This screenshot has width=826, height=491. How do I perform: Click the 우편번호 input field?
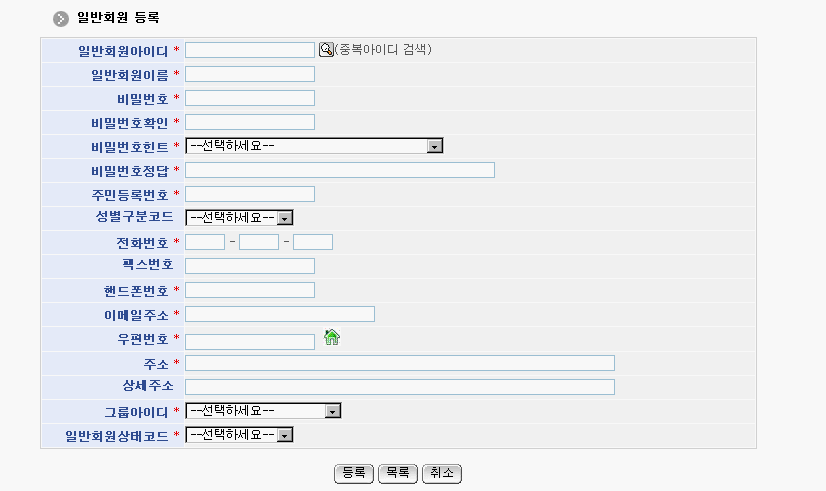pyautogui.click(x=250, y=341)
